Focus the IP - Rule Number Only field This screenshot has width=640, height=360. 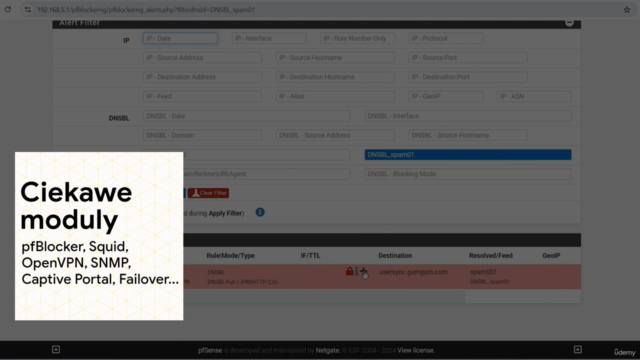coord(357,38)
